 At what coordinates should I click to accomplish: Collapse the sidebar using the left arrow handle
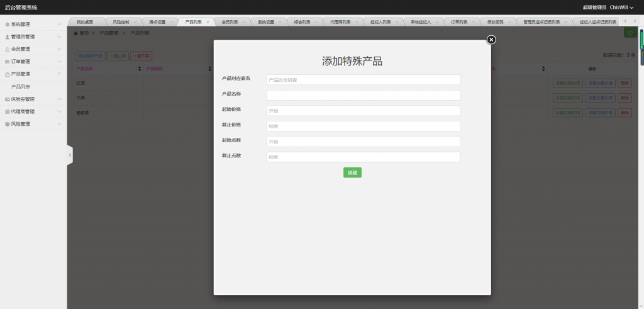pos(70,155)
